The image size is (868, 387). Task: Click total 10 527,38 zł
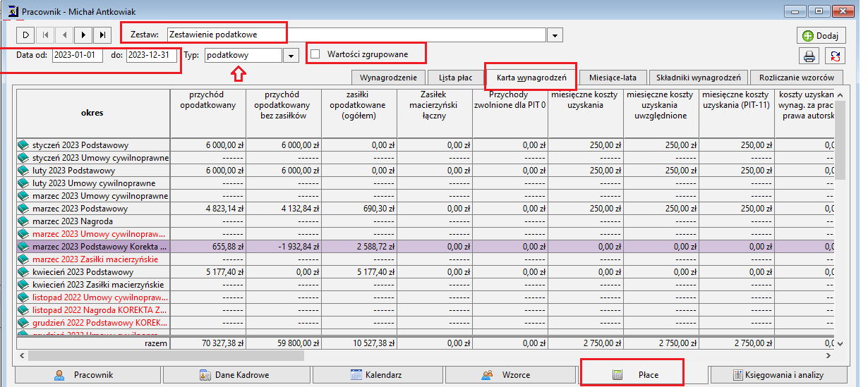(x=359, y=343)
